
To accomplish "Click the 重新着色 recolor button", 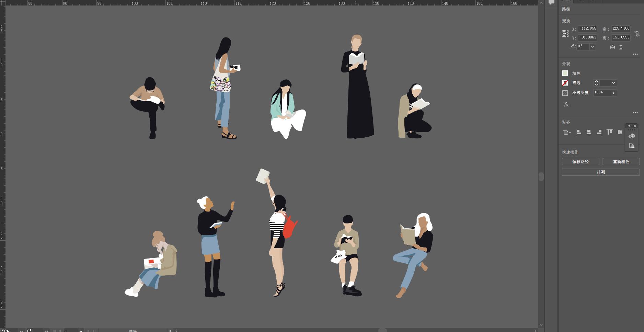I will coord(621,162).
